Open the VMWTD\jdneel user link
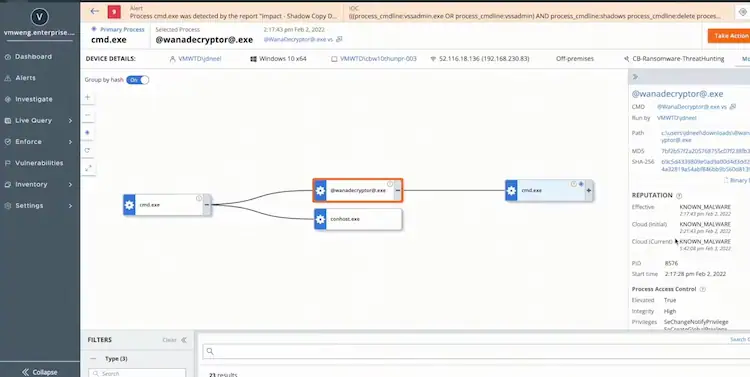This screenshot has height=377, width=750. tap(199, 59)
